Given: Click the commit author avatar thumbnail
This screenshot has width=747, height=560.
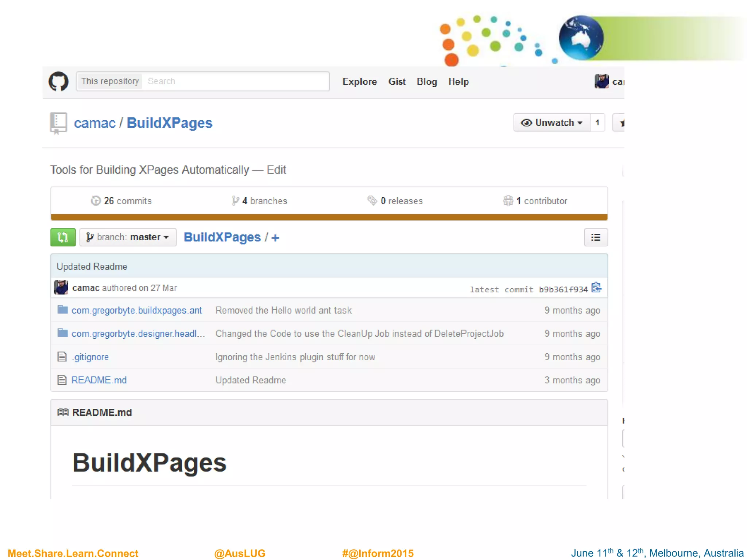Looking at the screenshot, I should pos(61,288).
